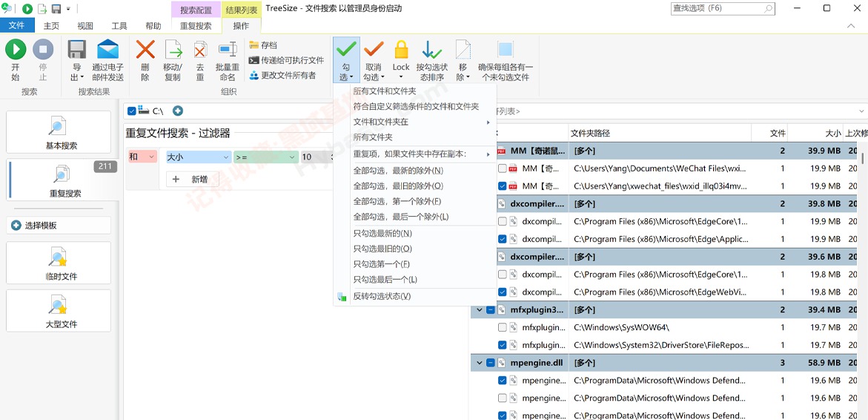The image size is (868, 420).
Task: Click the red X 删除 delete icon
Action: coord(145,49)
